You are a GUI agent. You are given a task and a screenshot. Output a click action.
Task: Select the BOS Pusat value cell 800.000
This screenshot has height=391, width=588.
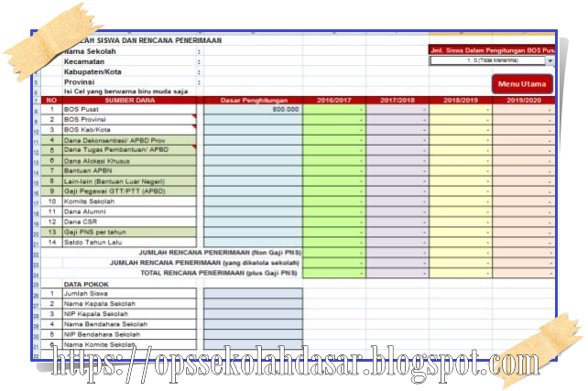point(253,110)
